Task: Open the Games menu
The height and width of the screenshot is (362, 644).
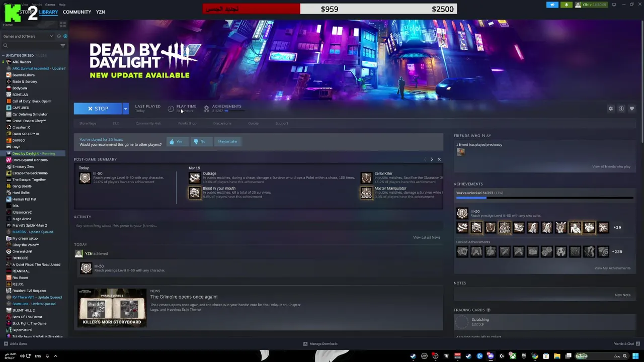Action: 50,5
